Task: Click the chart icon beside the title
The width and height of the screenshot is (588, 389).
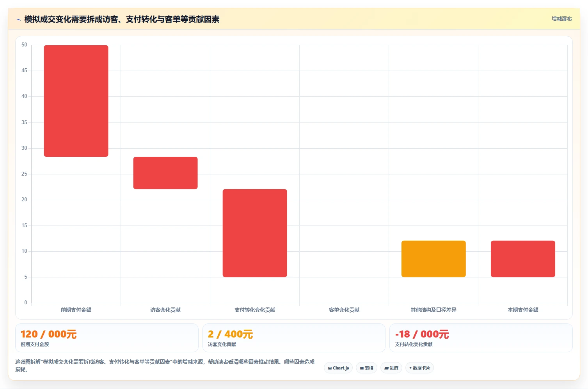Action: point(18,20)
